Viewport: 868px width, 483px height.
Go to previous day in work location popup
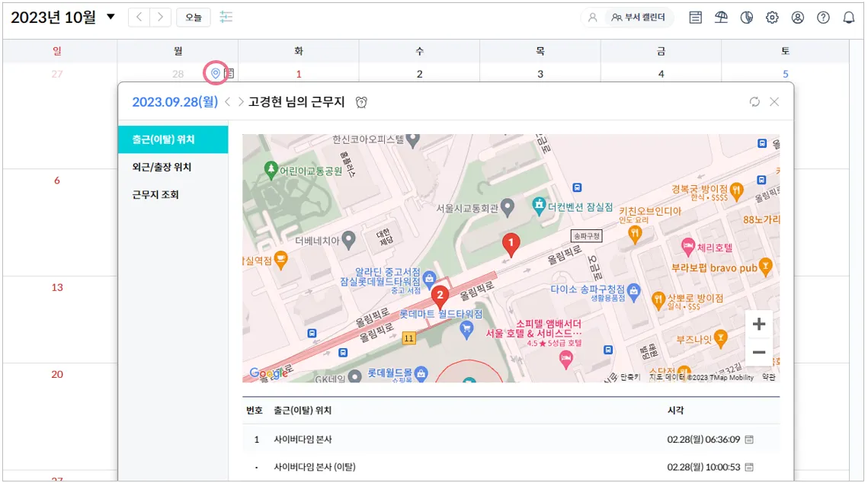click(x=228, y=102)
